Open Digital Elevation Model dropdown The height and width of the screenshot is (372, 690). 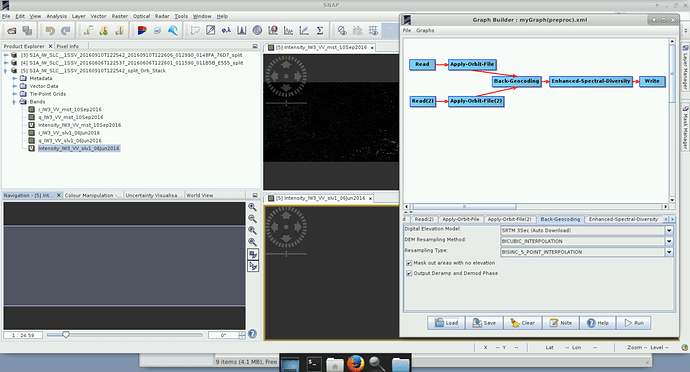pos(669,230)
